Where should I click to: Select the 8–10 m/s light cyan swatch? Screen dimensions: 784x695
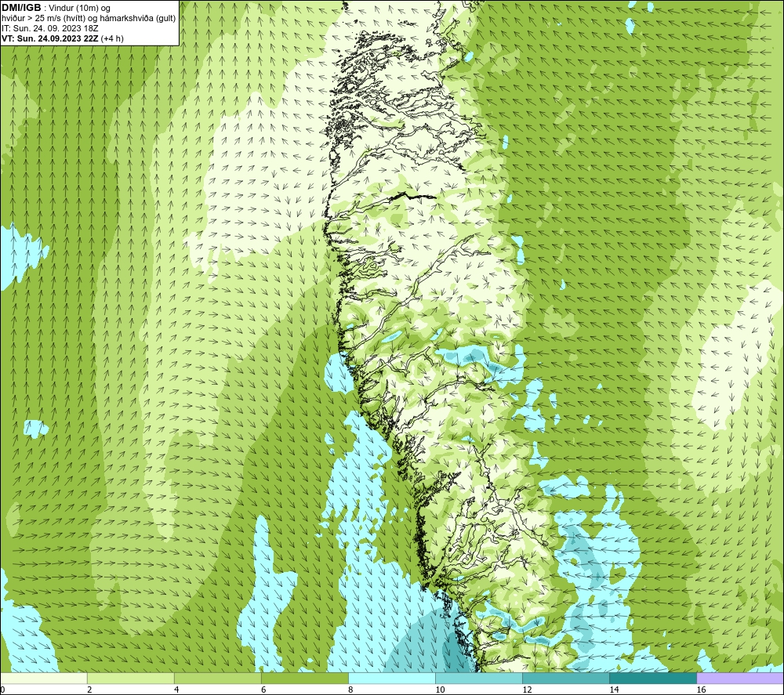(392, 678)
